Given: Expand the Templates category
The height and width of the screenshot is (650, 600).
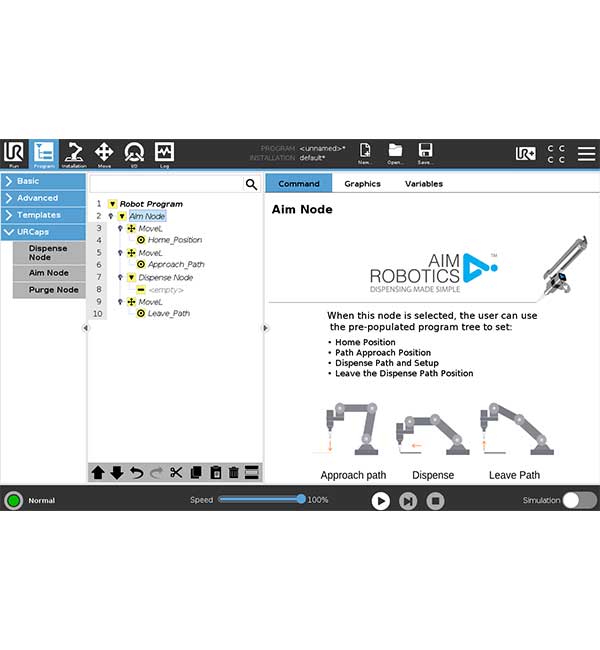Looking at the screenshot, I should click(x=43, y=215).
